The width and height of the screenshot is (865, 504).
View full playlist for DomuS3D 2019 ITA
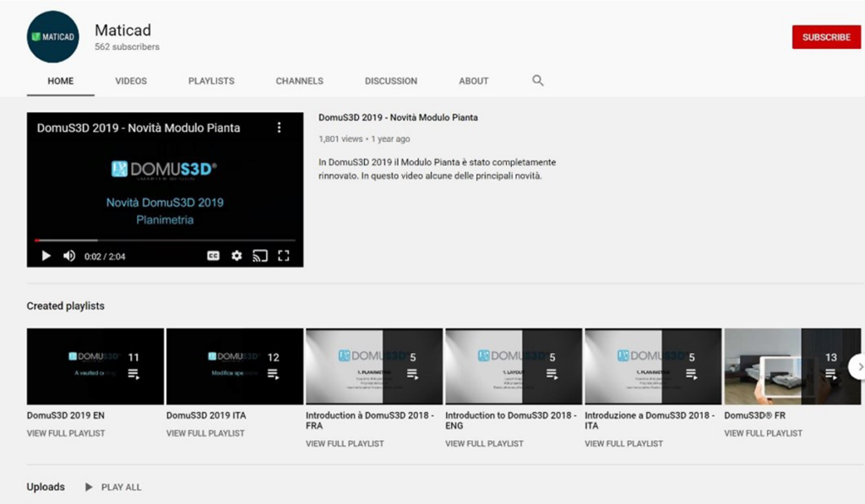(x=205, y=433)
